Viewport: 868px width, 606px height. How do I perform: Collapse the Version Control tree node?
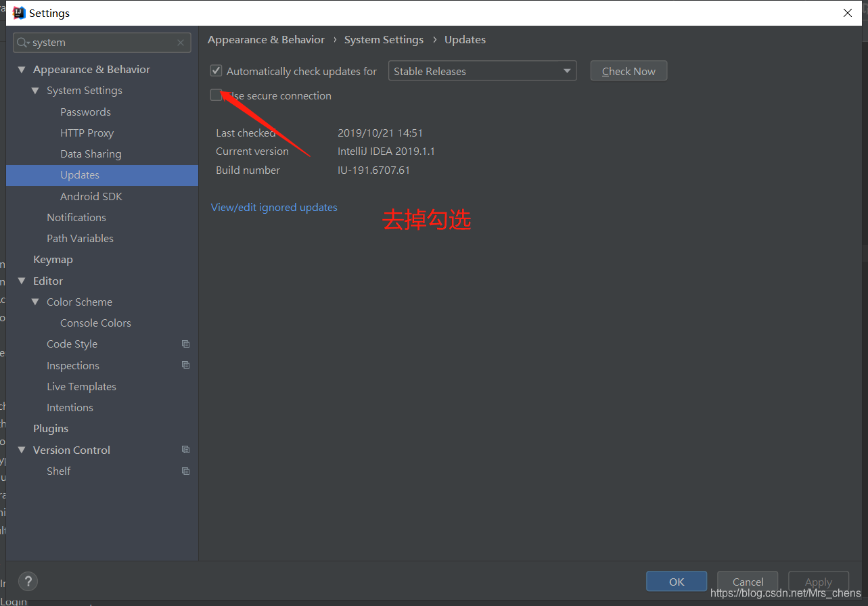22,450
